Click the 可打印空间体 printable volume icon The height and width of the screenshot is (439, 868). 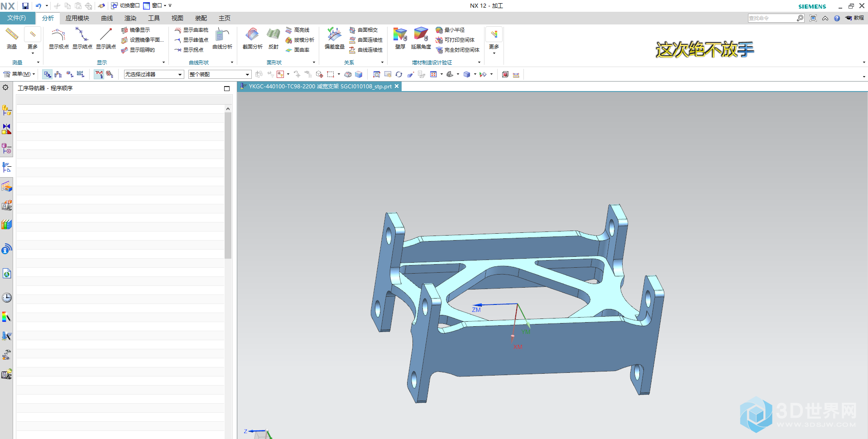(x=439, y=40)
